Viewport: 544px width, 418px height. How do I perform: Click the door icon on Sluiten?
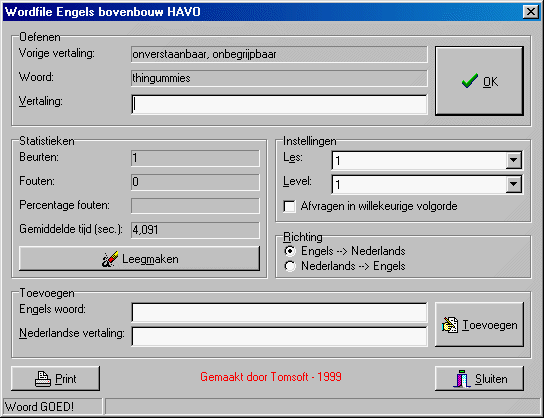pos(462,379)
